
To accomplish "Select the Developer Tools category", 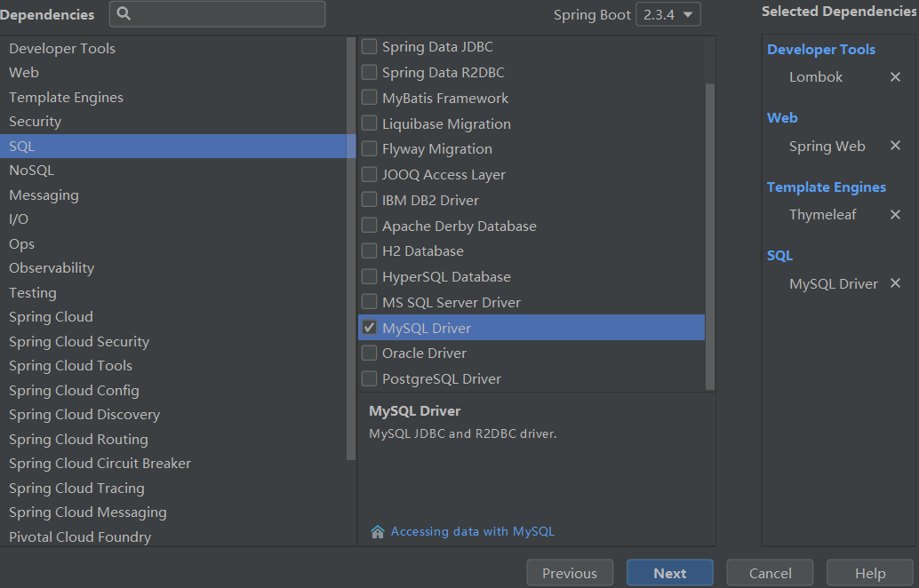I will 173,48.
